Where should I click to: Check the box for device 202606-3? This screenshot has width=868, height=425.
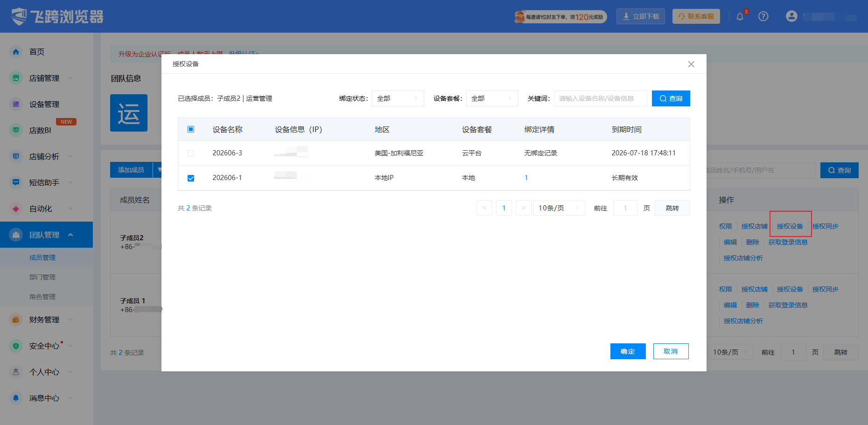(x=191, y=153)
